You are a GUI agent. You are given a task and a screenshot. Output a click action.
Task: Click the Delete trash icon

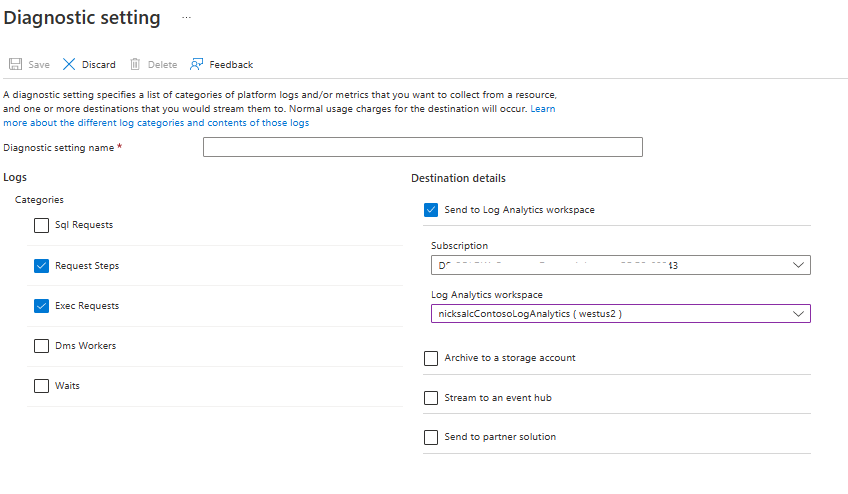click(x=135, y=64)
